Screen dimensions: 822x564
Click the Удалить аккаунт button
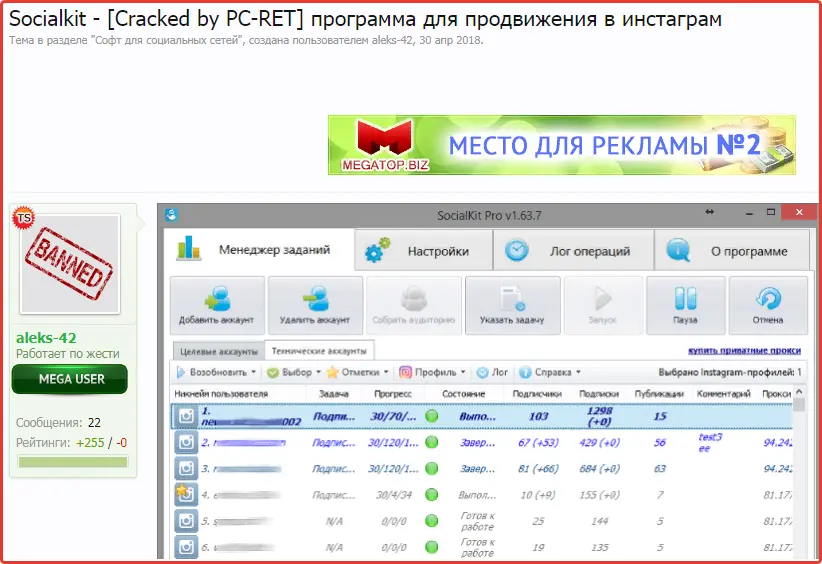(x=315, y=306)
